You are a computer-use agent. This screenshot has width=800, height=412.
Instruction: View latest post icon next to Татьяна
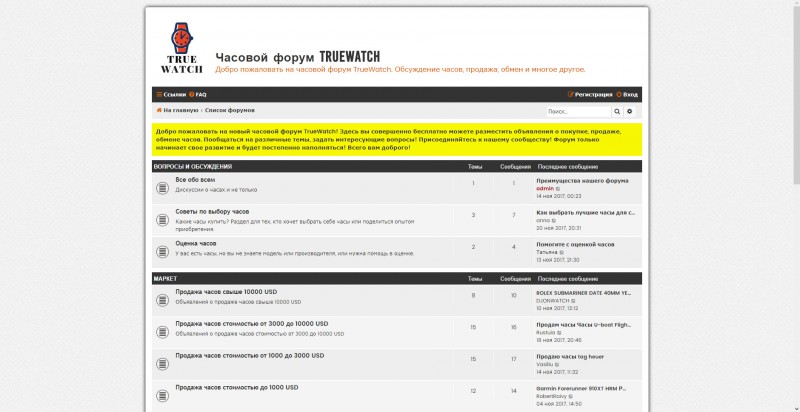click(x=562, y=252)
